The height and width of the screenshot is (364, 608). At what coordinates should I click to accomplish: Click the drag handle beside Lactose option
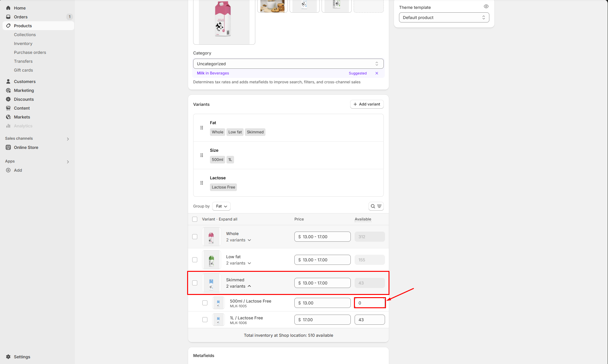(202, 183)
